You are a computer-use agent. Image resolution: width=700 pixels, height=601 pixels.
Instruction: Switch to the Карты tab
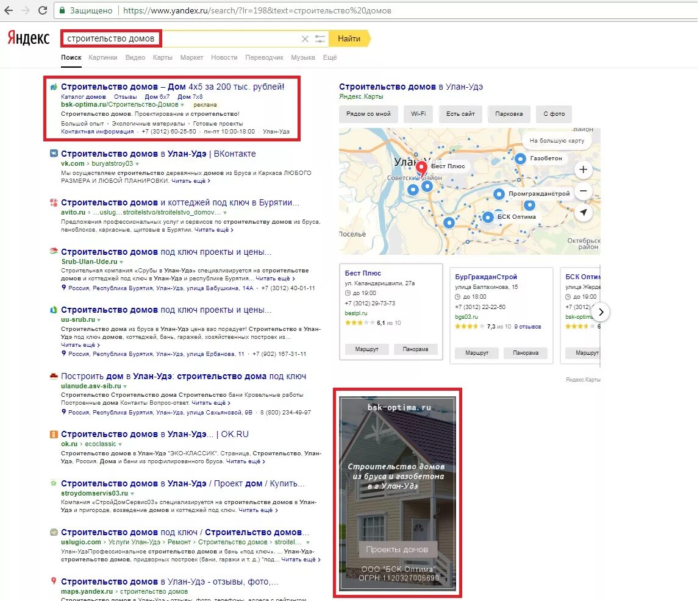pos(162,57)
